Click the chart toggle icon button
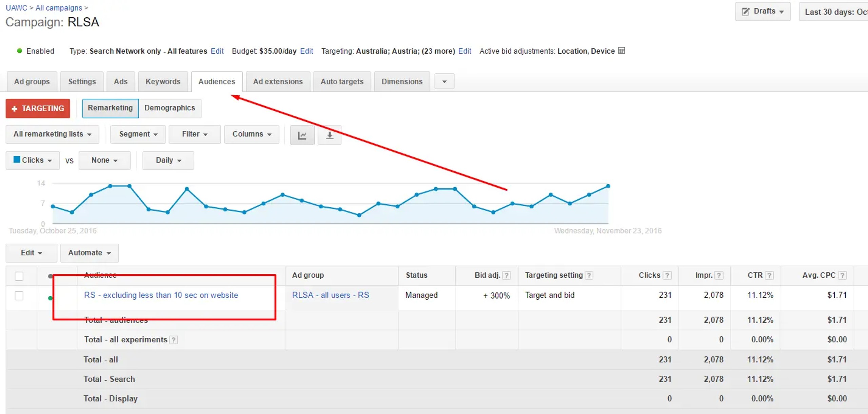The width and height of the screenshot is (868, 414). tap(302, 135)
